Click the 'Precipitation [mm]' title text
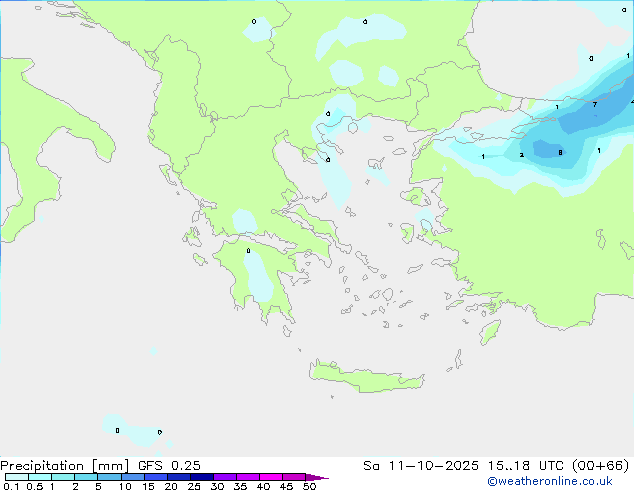Viewport: 634px width, 490px height. [x=65, y=466]
